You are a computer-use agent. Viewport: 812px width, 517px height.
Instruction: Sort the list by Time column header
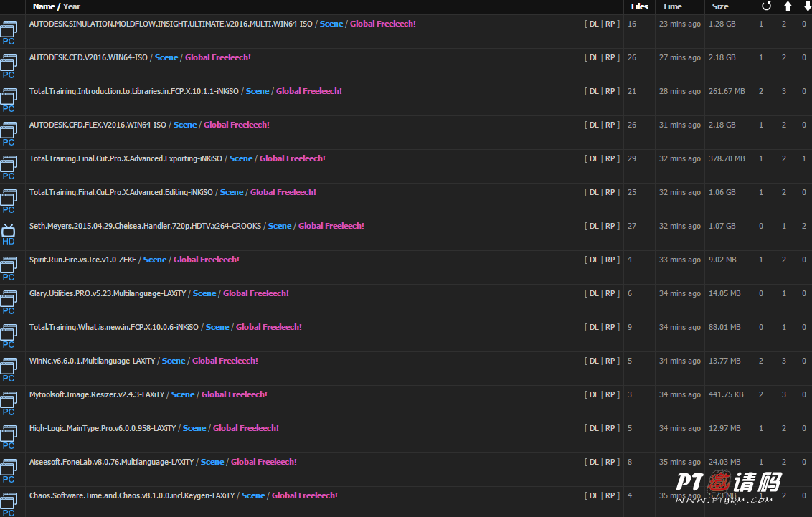(x=672, y=6)
